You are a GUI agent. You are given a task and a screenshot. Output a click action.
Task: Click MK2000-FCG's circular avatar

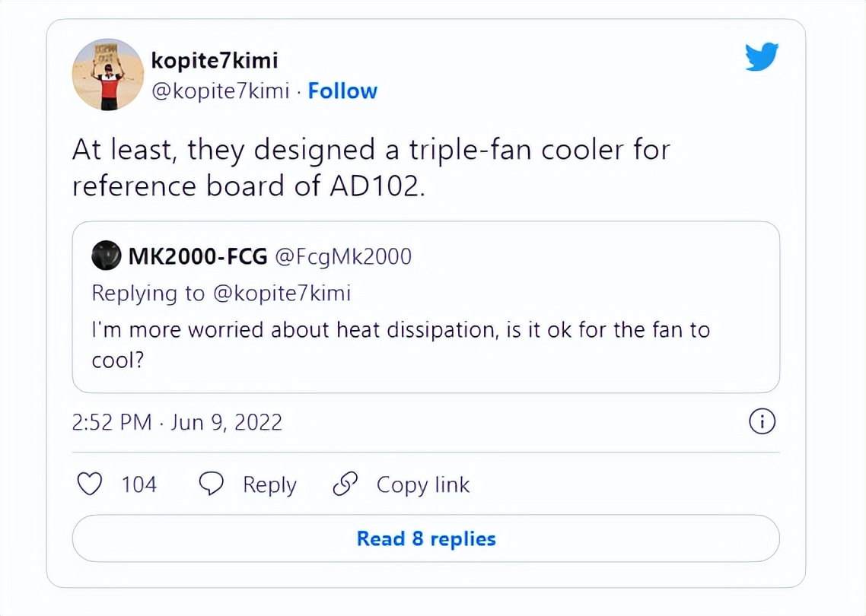[107, 256]
